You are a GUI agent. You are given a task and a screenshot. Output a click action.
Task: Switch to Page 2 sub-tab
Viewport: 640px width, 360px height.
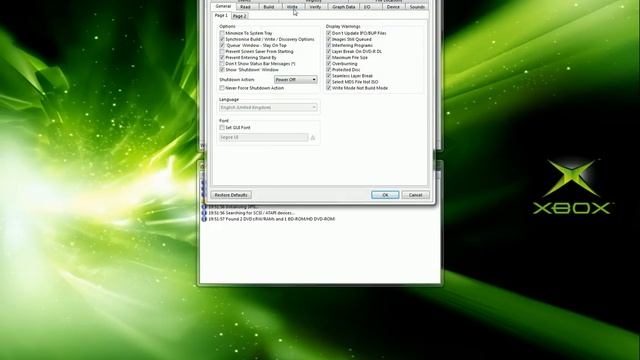[x=240, y=16]
